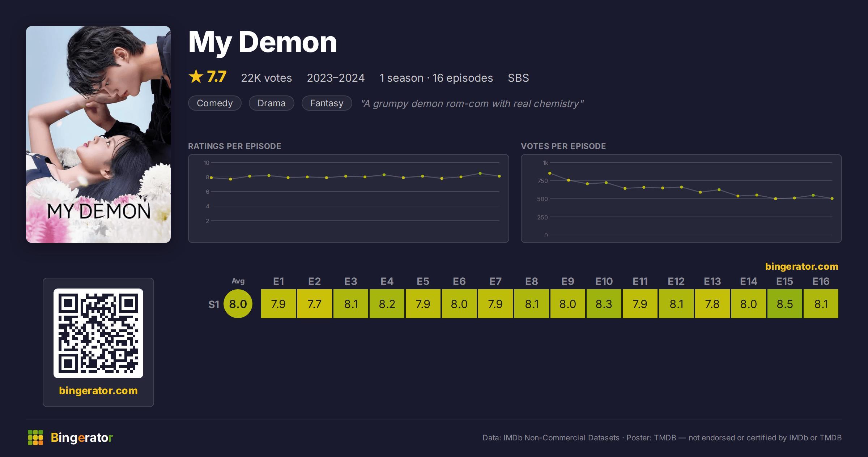Click the first point in votes chart
This screenshot has height=457, width=868.
point(550,173)
